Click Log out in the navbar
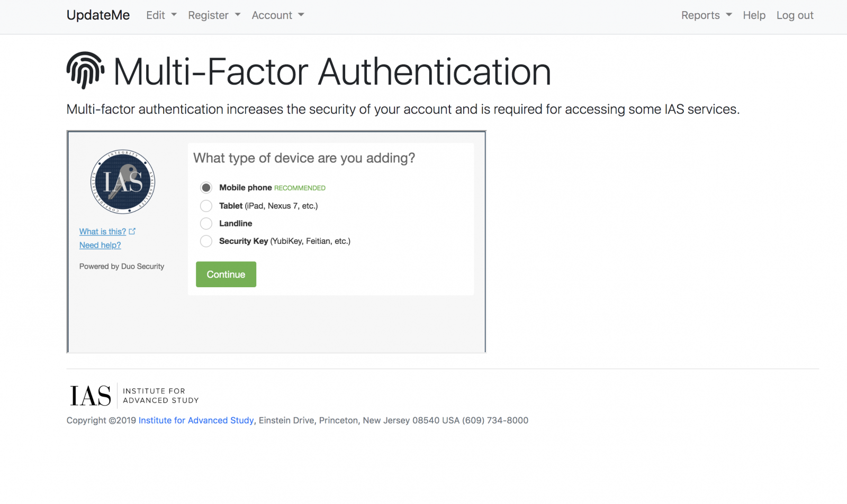This screenshot has height=504, width=847. (795, 15)
